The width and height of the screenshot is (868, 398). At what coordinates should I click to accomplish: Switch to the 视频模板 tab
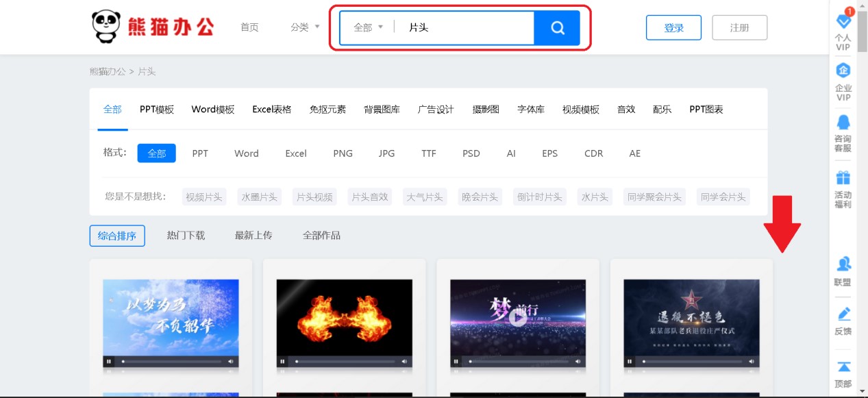580,110
